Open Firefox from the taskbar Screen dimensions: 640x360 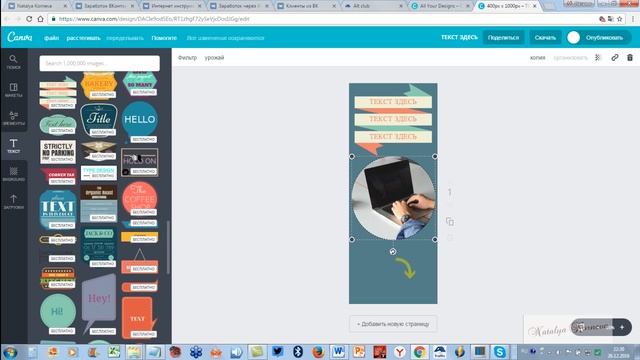318,352
